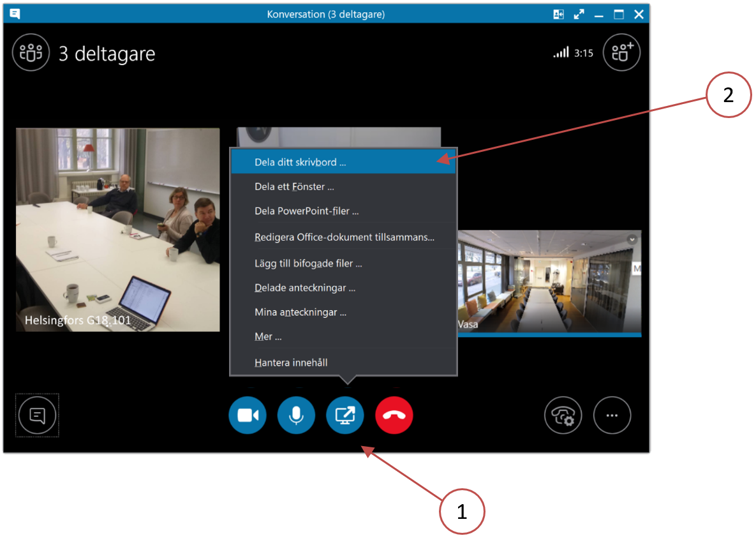Click the share content screen button
Image resolution: width=756 pixels, height=538 pixels.
pos(345,415)
